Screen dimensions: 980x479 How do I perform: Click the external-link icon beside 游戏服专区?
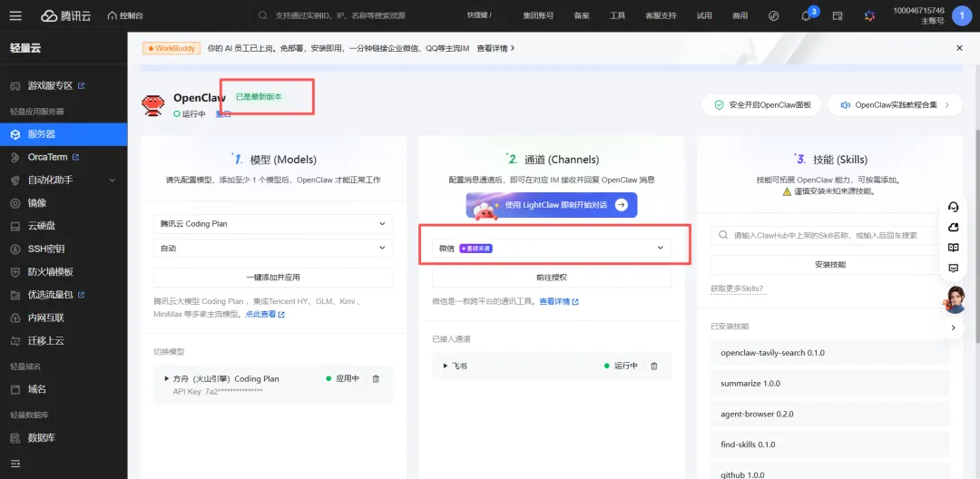(x=82, y=85)
